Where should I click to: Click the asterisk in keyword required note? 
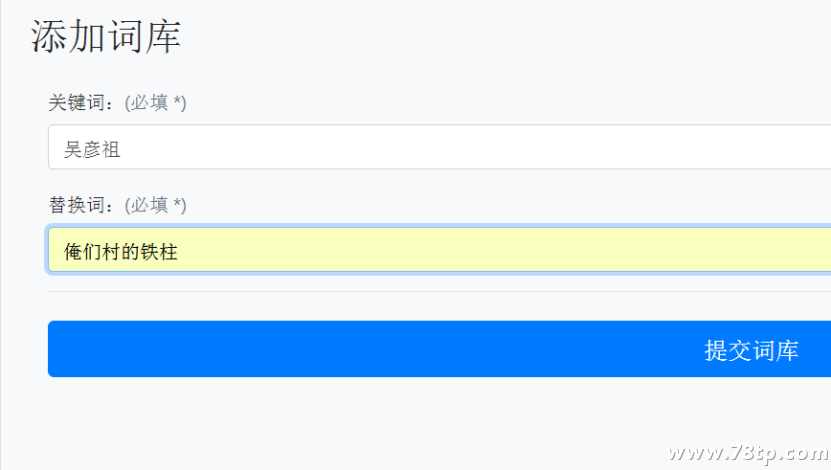click(x=177, y=100)
